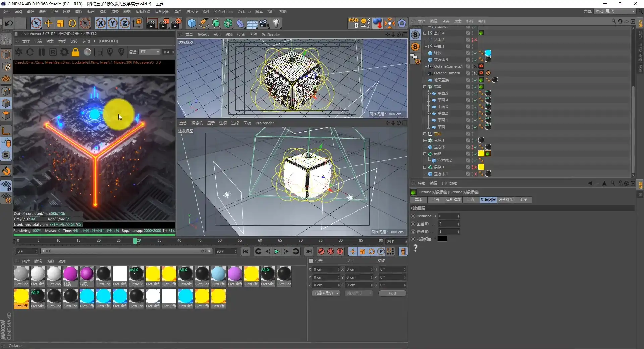
Task: Enable the disabled 文本.2 object
Action: coord(475,40)
